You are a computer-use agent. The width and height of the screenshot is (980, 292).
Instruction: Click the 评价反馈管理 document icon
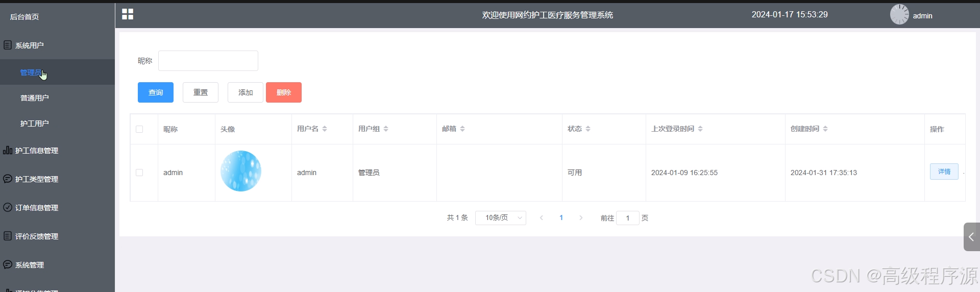pos(8,236)
